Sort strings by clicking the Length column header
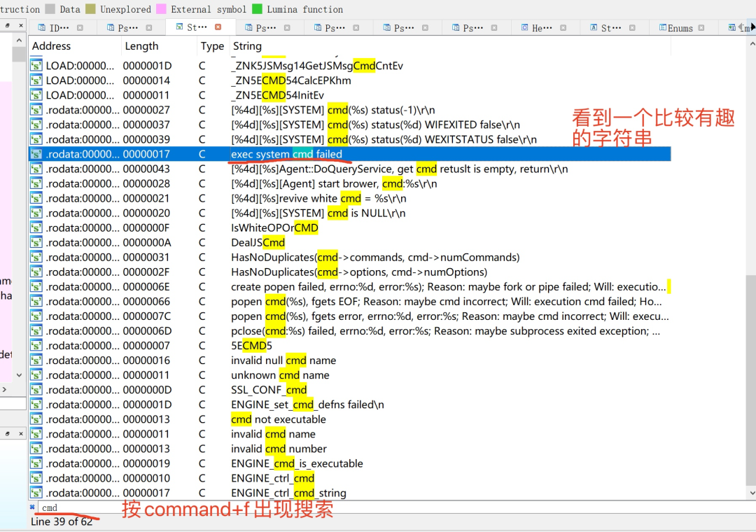 coord(142,46)
